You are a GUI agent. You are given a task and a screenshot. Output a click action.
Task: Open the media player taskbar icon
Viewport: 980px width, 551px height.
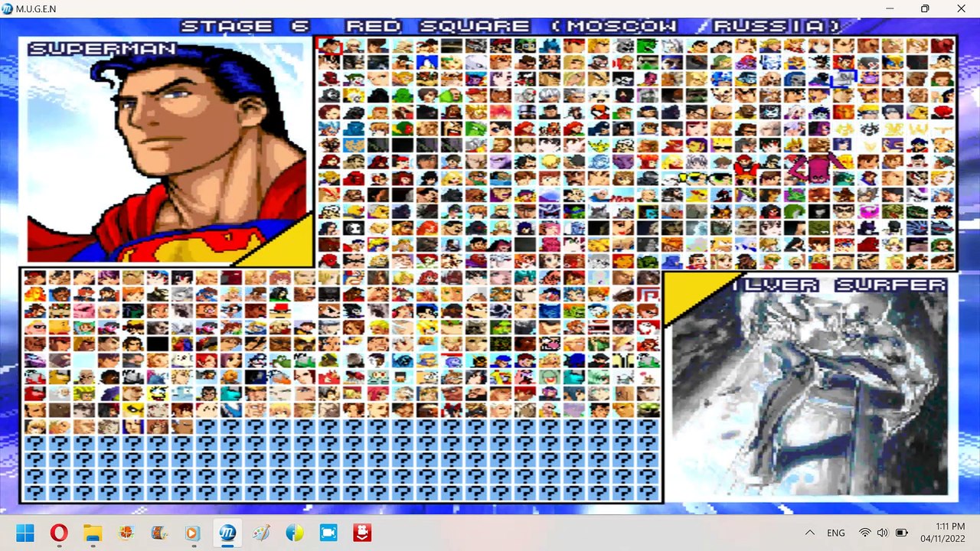(x=193, y=533)
